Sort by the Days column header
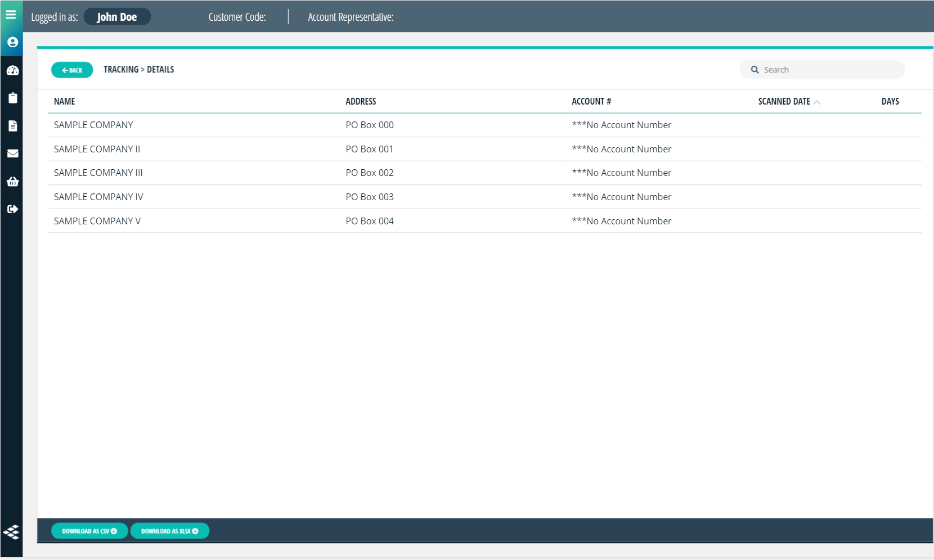934x560 pixels. click(x=890, y=101)
